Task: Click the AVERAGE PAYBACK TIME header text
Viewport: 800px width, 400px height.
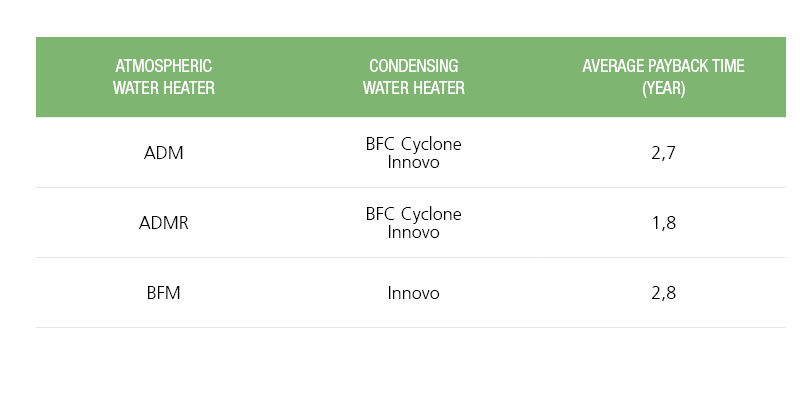Action: [x=663, y=66]
